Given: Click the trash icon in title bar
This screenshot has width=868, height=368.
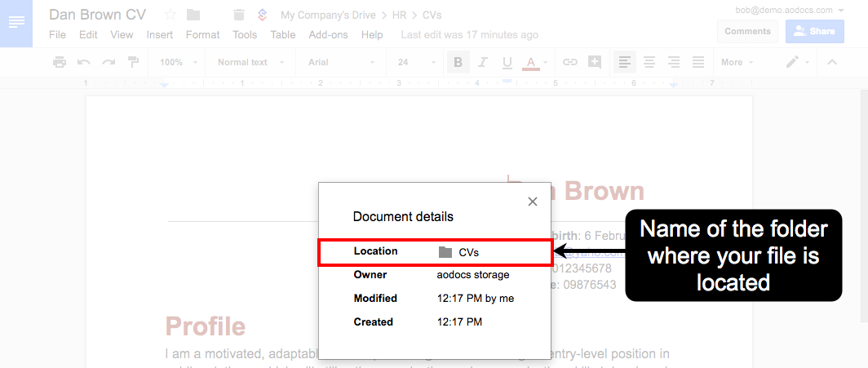Looking at the screenshot, I should point(238,15).
